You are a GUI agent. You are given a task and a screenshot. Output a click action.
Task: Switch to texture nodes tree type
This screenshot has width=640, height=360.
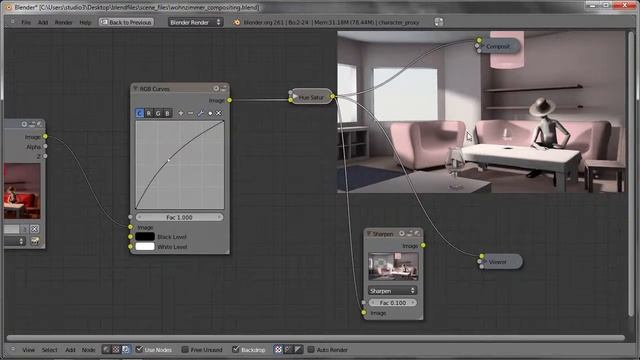(x=116, y=349)
